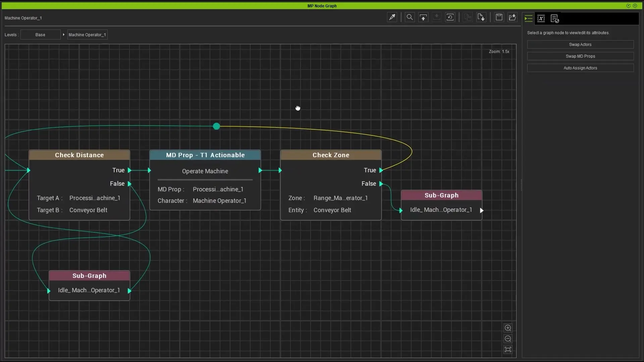This screenshot has height=362, width=644.
Task: Select the Check Zone node header
Action: pyautogui.click(x=331, y=155)
